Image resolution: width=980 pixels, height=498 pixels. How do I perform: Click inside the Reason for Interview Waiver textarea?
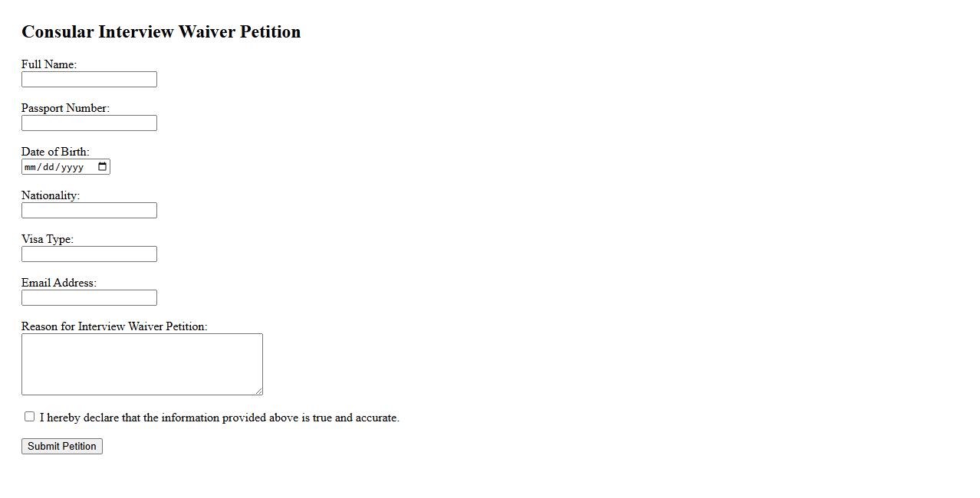[x=142, y=364]
